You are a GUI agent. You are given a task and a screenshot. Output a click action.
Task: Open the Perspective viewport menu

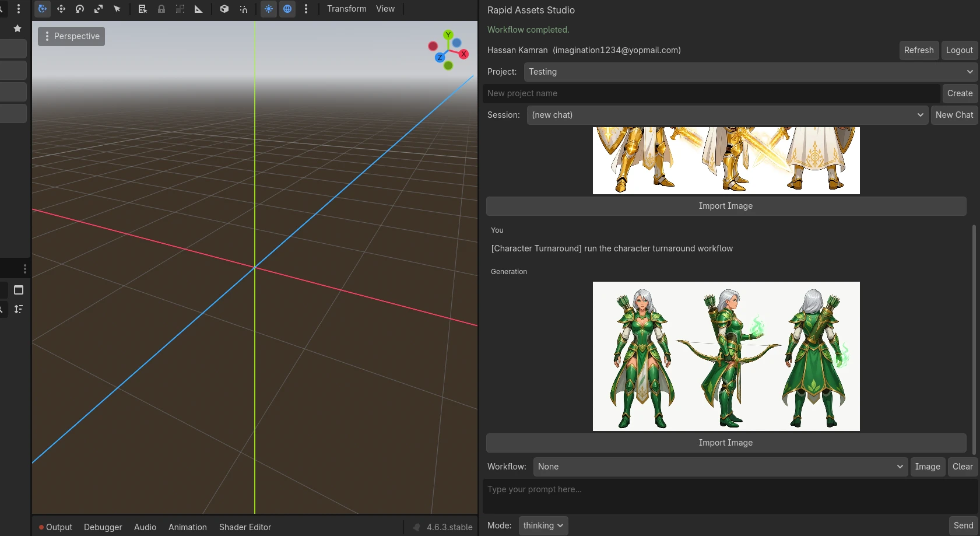click(72, 36)
